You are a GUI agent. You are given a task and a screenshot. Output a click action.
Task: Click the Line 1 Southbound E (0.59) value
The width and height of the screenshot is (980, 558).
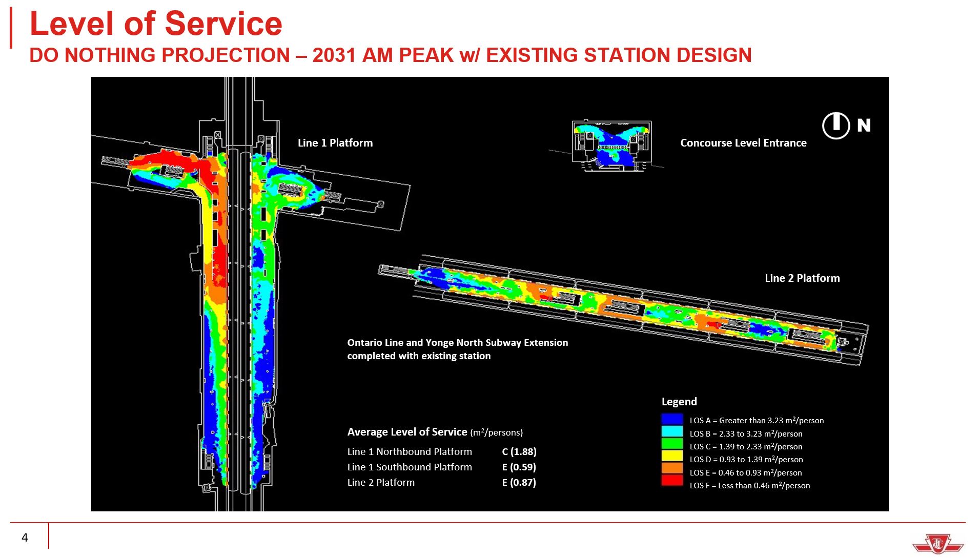point(519,467)
